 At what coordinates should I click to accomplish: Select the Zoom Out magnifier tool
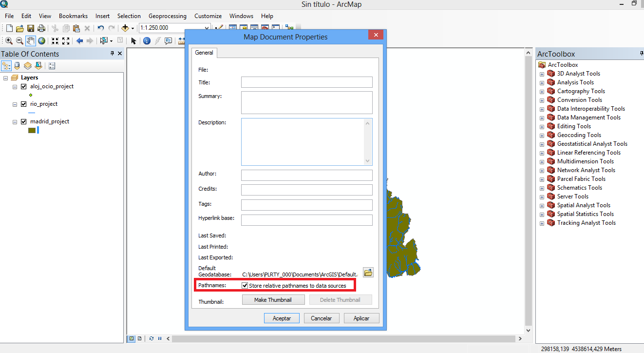coord(19,41)
